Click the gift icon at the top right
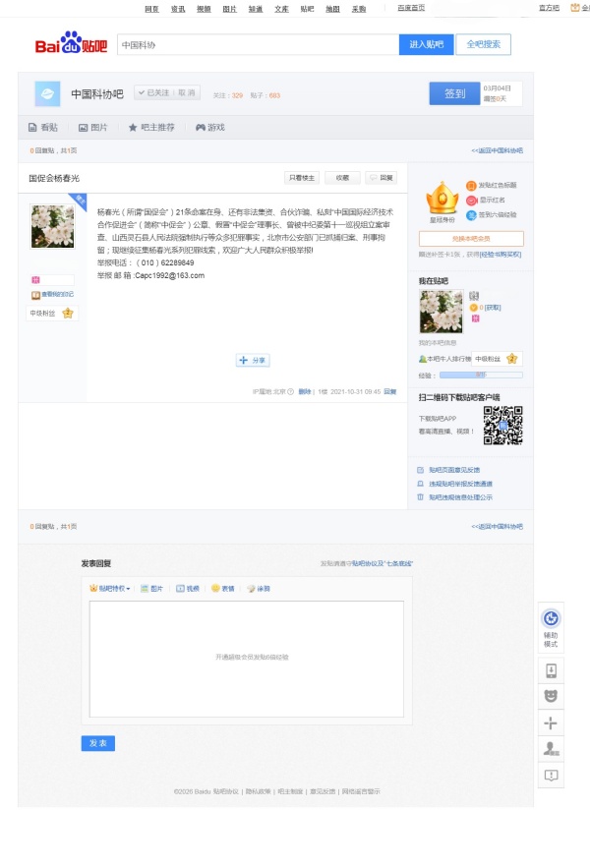 pyautogui.click(x=575, y=8)
